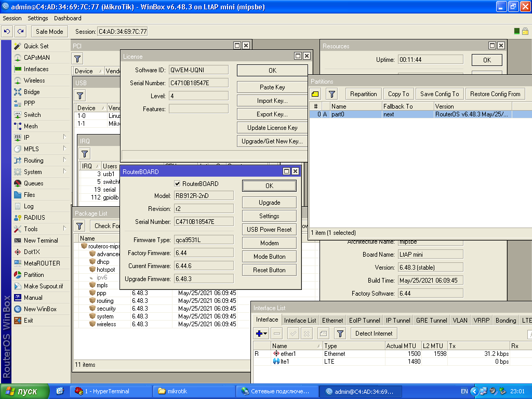
Task: Click Upgrade in RouterBOARD window
Action: click(270, 203)
